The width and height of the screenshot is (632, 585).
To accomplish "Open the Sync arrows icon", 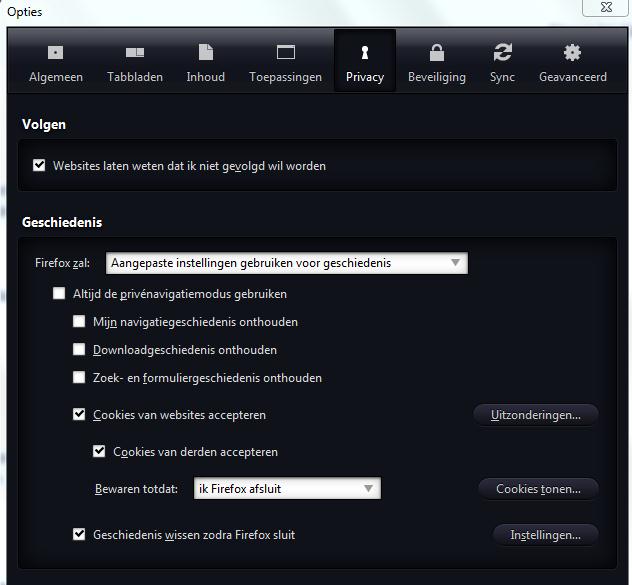I will tap(502, 52).
